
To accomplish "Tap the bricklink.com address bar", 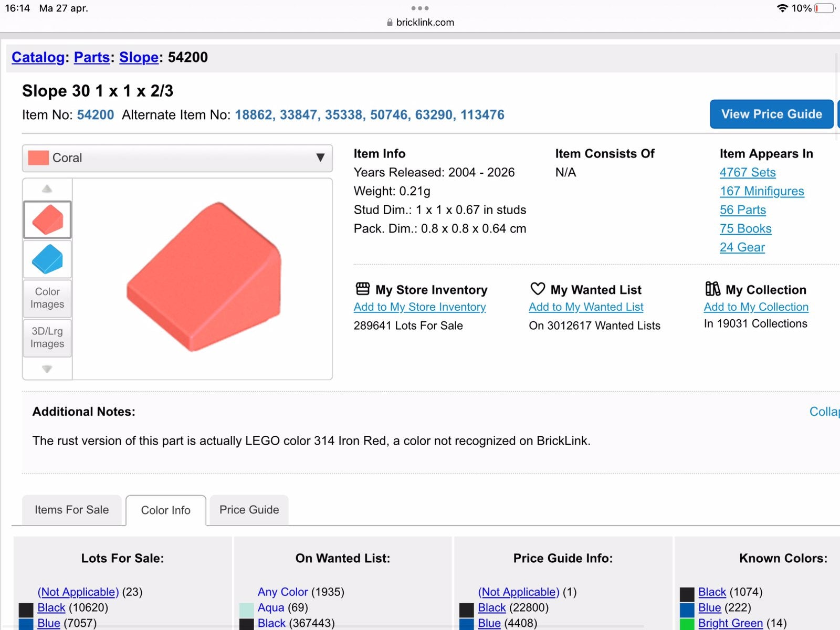I will [420, 23].
